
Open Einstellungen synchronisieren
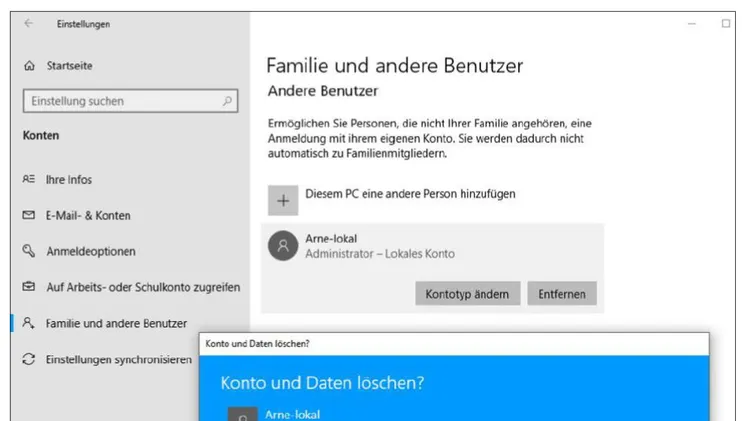click(119, 359)
